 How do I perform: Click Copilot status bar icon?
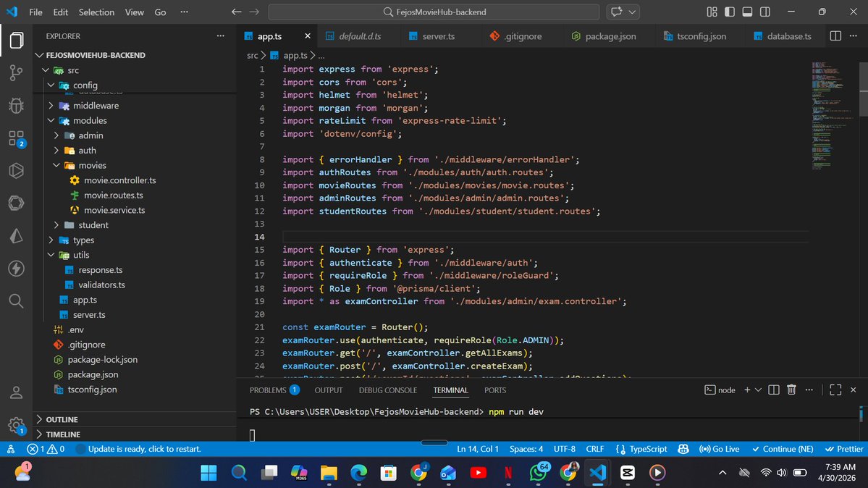tap(683, 449)
